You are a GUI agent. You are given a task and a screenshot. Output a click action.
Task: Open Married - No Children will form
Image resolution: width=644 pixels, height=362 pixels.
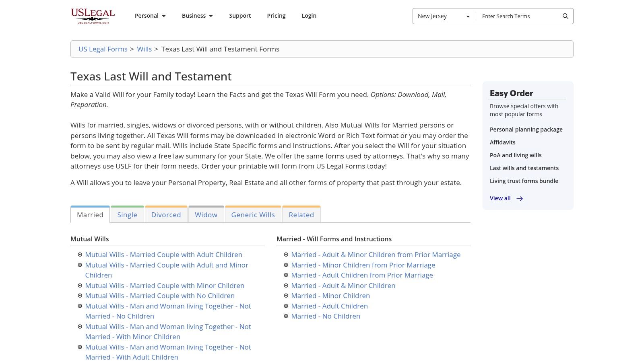325,316
